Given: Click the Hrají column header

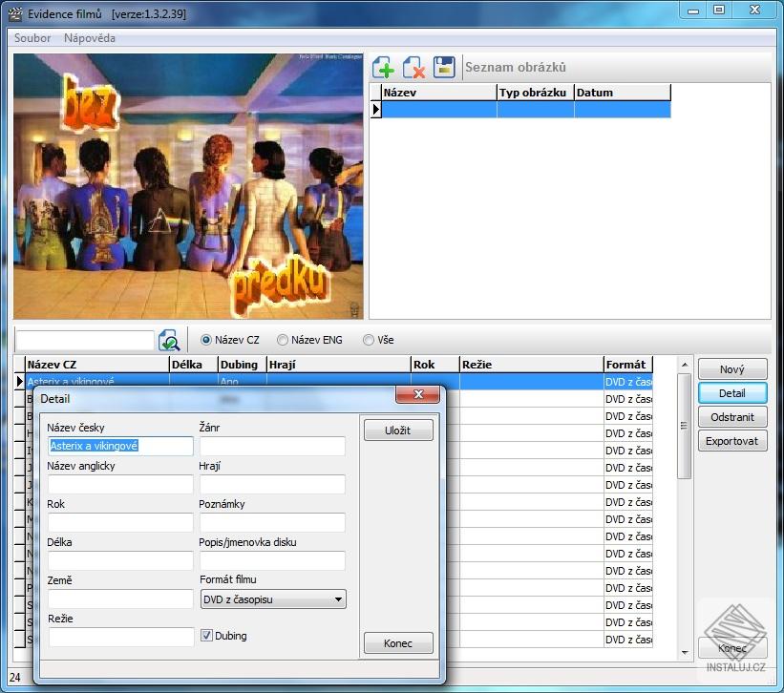Looking at the screenshot, I should click(x=338, y=365).
